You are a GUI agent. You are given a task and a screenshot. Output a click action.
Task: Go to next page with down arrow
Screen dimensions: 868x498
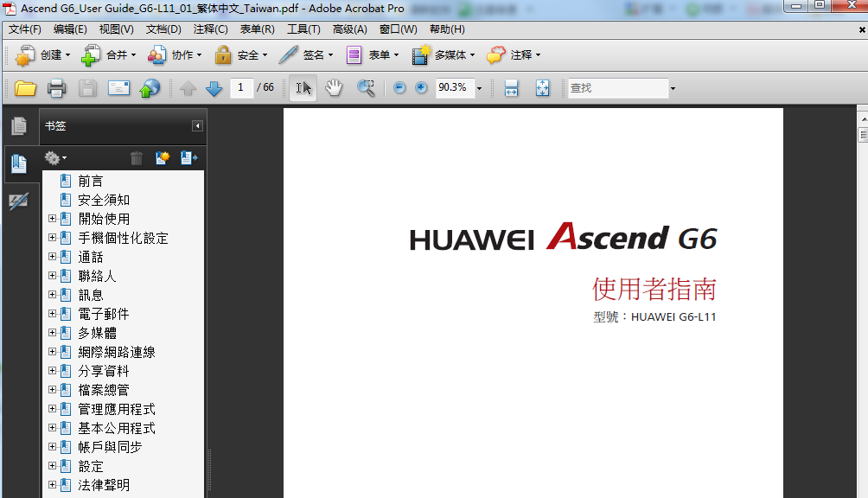[x=214, y=88]
